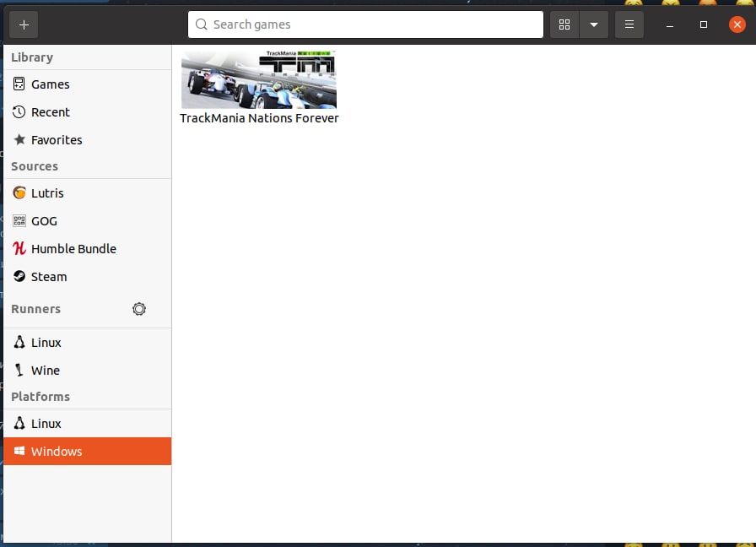
Task: Open the hamburger menu
Action: 629,24
